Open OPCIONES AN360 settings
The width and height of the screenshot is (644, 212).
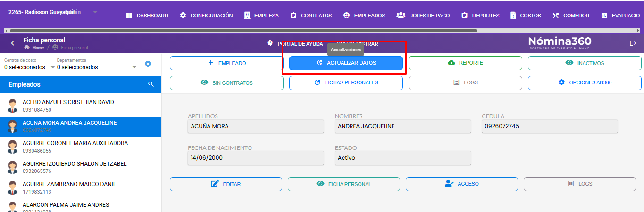click(x=585, y=83)
